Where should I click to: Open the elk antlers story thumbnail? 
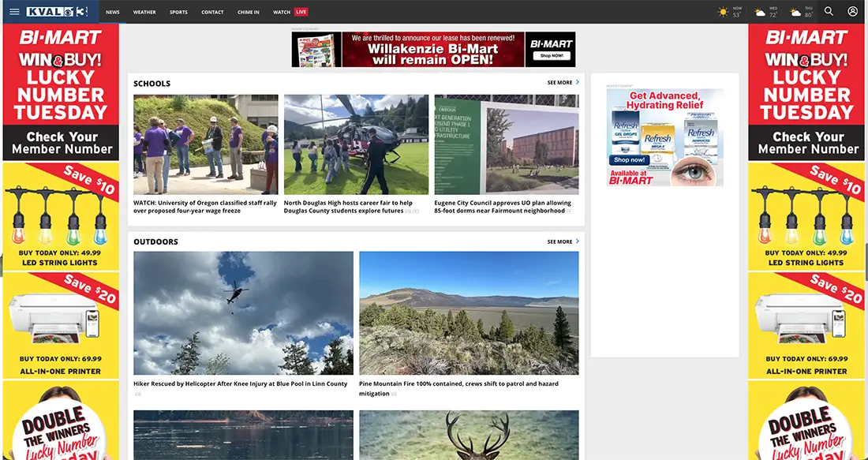click(x=469, y=435)
